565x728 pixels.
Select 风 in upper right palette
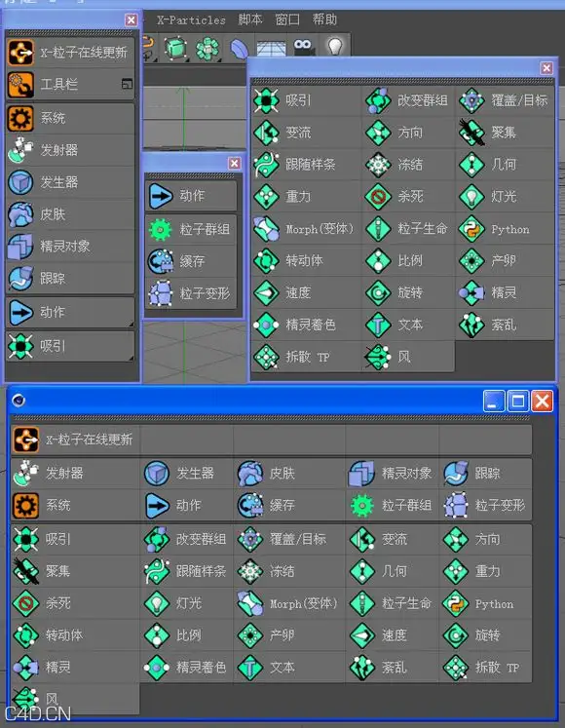pyautogui.click(x=408, y=357)
